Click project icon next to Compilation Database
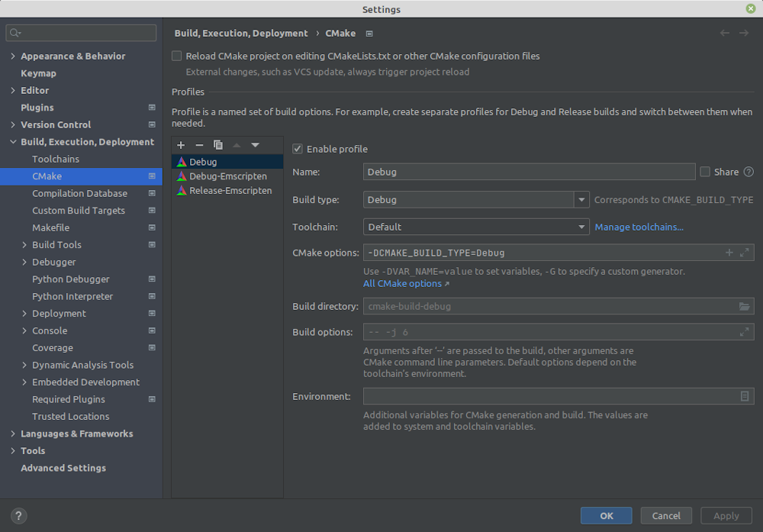Viewport: 763px width, 532px height. tap(152, 193)
